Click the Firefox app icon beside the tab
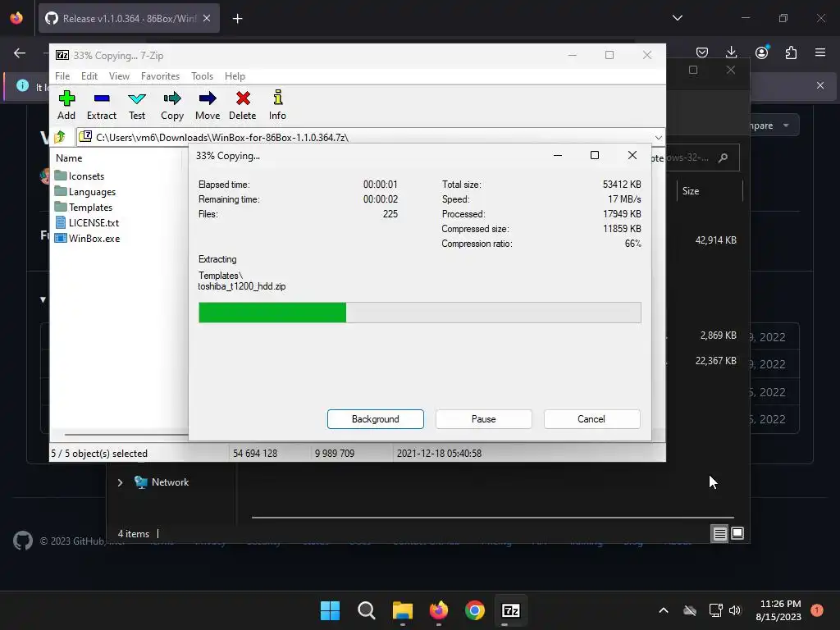The image size is (840, 630). tap(16, 18)
